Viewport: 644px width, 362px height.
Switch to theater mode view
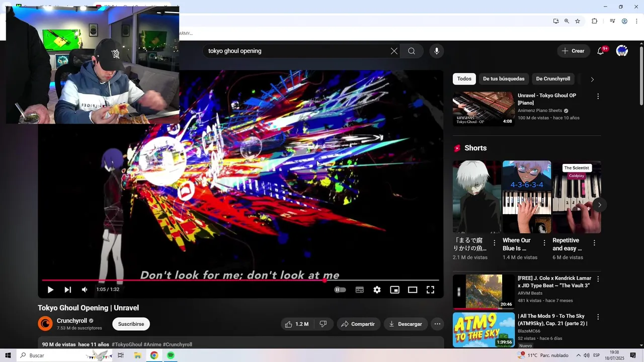coord(413,290)
